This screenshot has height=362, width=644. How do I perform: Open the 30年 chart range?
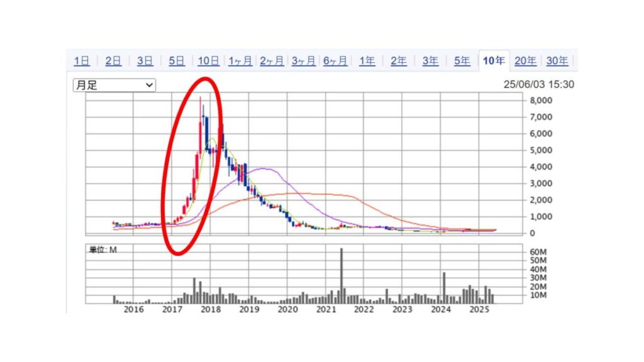[x=557, y=61]
